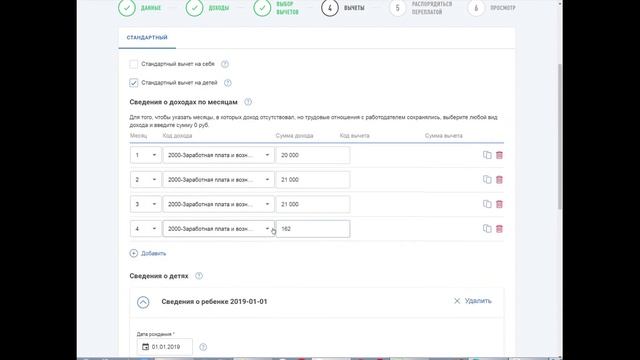The height and width of the screenshot is (360, 640).
Task: Collapse the child info 2019-01-01 section
Action: [x=143, y=302]
